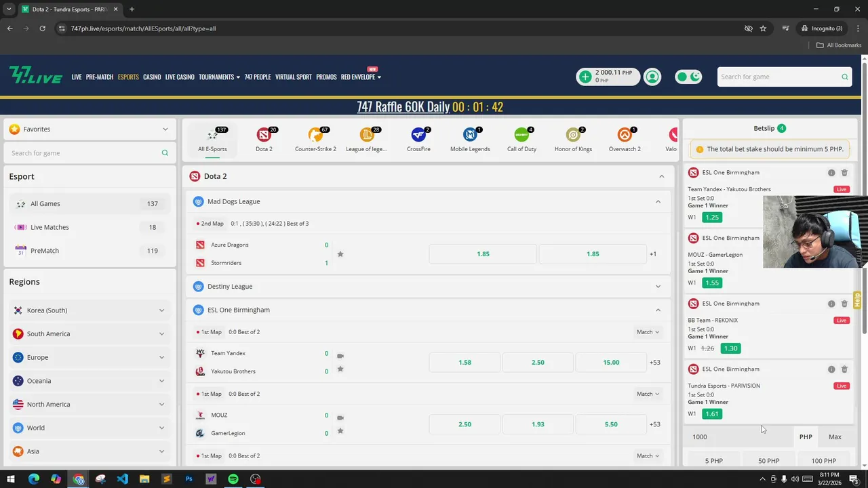Remove BB Team - REKONIX bet from betslip
Image resolution: width=868 pixels, height=488 pixels.
coord(844,304)
